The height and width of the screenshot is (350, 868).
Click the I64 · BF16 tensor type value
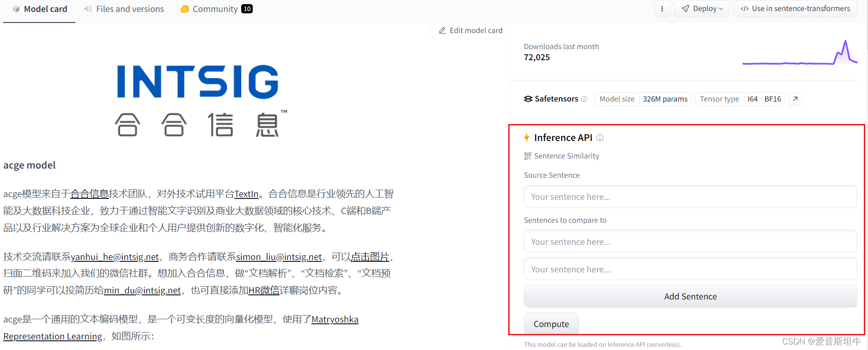click(764, 99)
